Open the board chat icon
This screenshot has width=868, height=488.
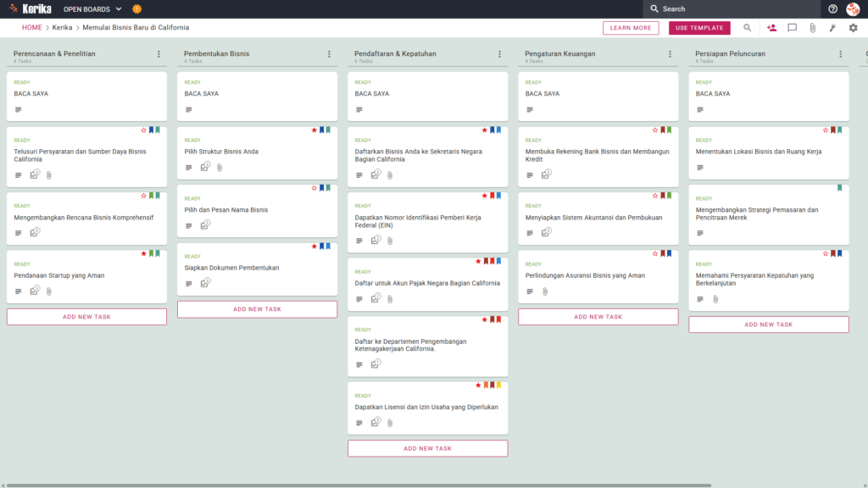793,28
